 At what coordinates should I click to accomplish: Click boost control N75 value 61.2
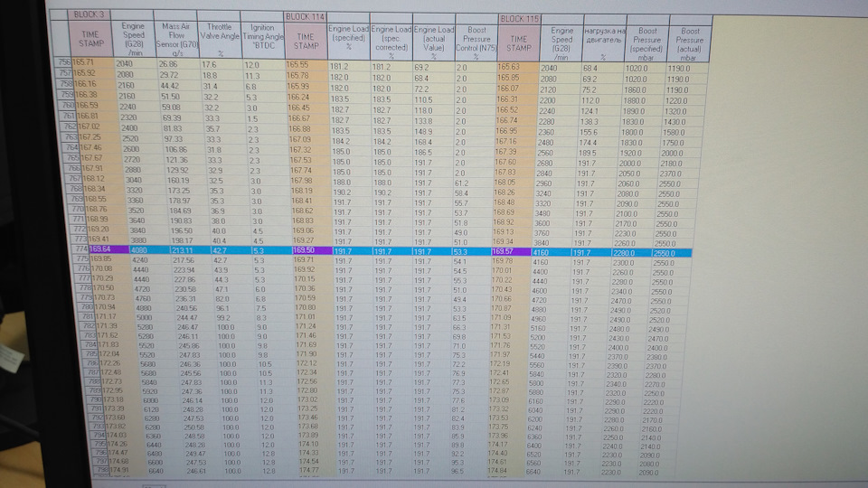click(462, 183)
